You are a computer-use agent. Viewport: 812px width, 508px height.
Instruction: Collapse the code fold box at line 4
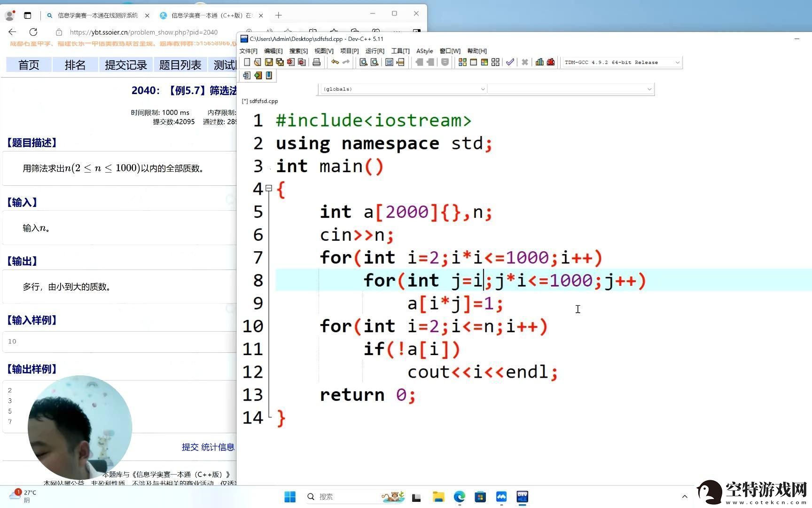point(269,188)
